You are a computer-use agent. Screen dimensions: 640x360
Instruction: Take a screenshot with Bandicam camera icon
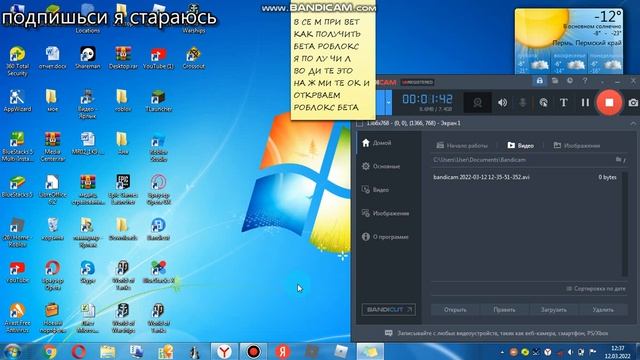coord(633,102)
